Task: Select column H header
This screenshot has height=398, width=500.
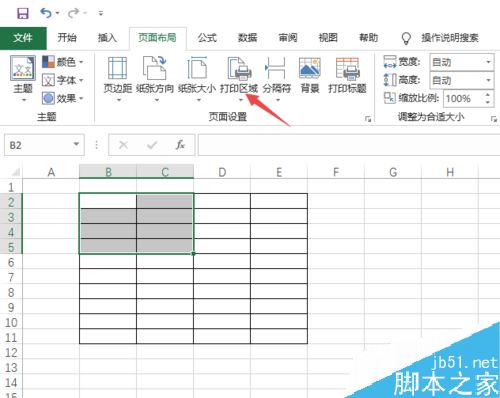Action: pyautogui.click(x=450, y=172)
